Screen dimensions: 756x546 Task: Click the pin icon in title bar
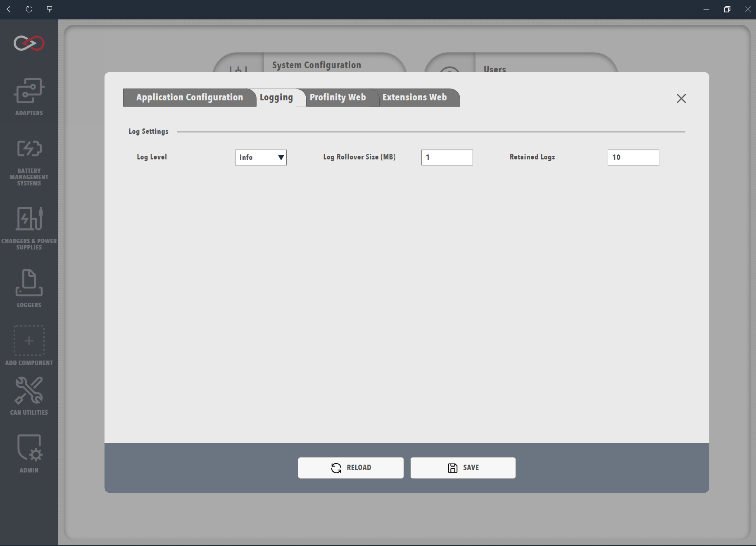coord(50,9)
